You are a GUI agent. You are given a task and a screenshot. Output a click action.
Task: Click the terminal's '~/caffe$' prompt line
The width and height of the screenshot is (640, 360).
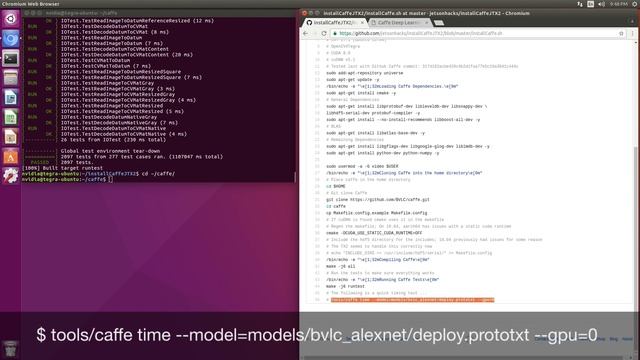67,179
